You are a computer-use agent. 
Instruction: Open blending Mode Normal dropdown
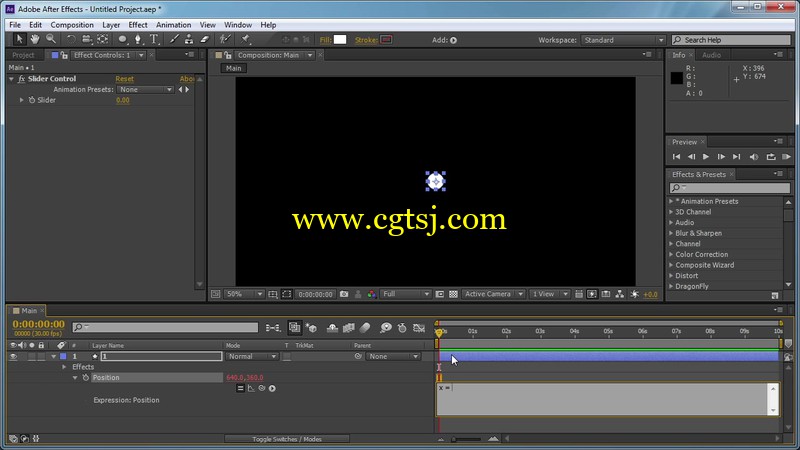252,357
